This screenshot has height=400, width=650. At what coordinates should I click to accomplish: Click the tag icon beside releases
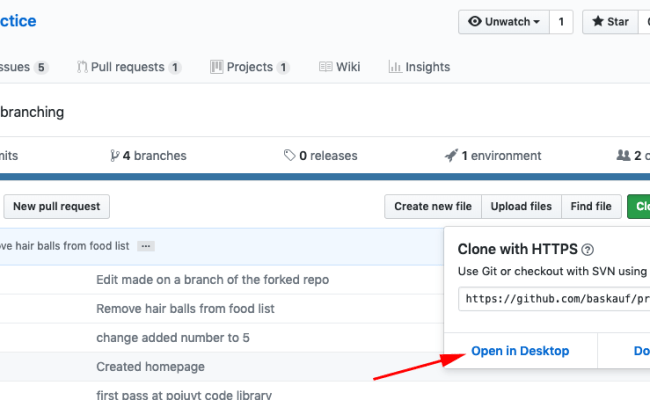pyautogui.click(x=289, y=155)
